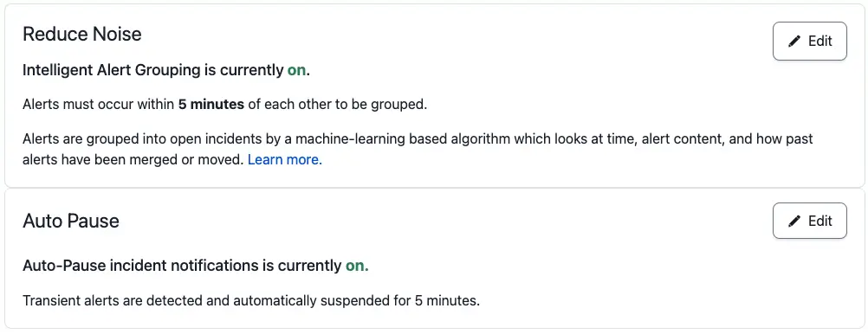The height and width of the screenshot is (334, 868).
Task: Select the Reduce Noise heading
Action: click(x=82, y=35)
